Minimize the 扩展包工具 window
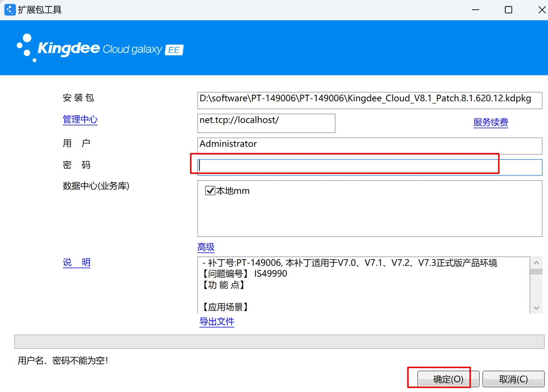 point(475,10)
